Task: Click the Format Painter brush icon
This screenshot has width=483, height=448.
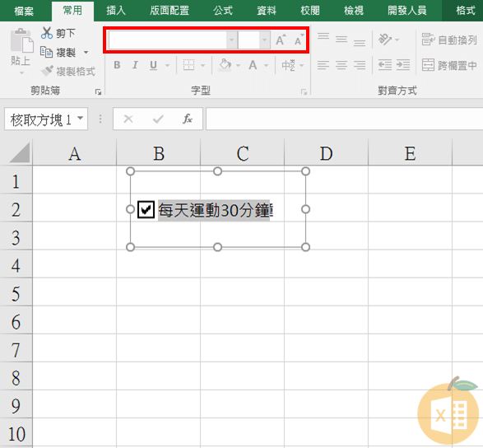Action: (47, 71)
